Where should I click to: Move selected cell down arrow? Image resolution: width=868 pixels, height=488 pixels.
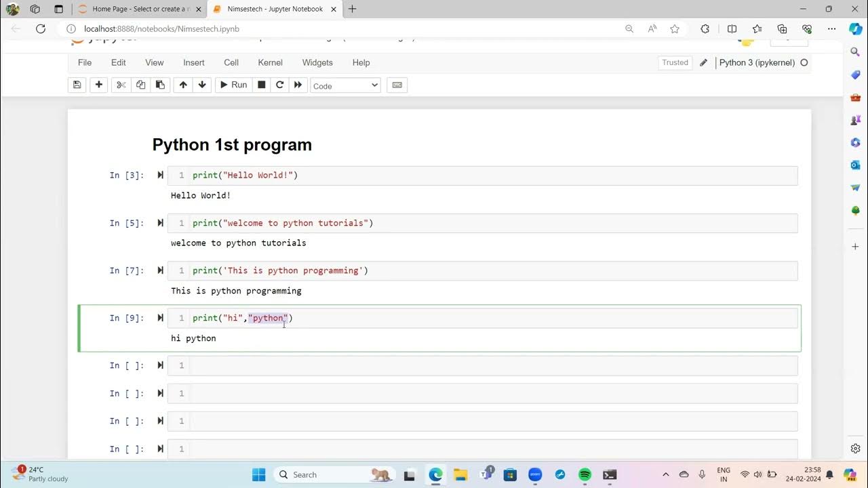[202, 85]
